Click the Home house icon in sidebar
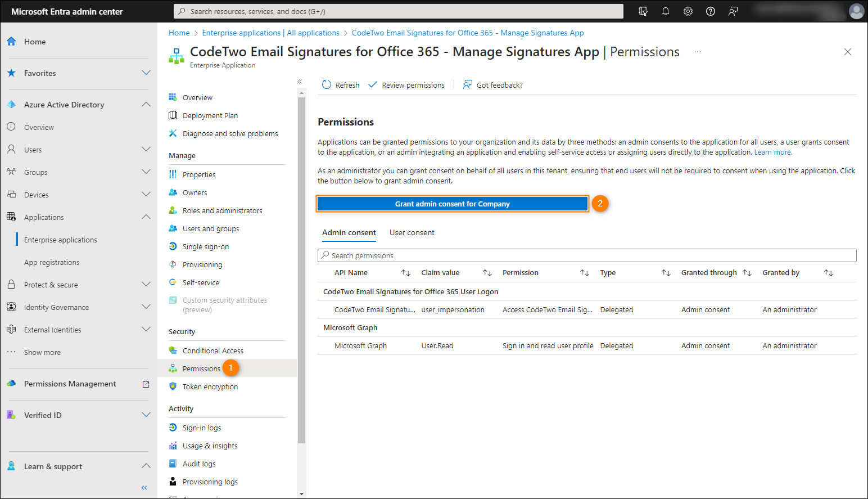This screenshot has width=868, height=499. pos(11,42)
